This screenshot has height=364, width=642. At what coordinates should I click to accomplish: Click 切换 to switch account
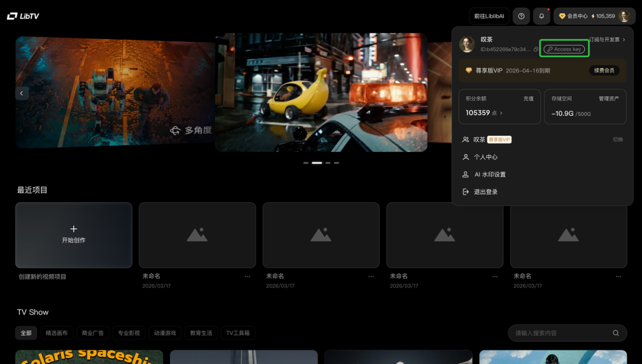[x=618, y=140]
